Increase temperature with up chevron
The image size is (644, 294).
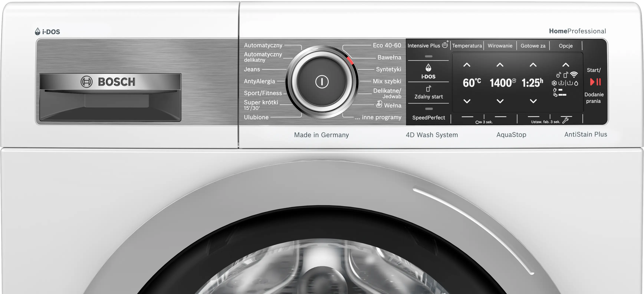tap(467, 65)
